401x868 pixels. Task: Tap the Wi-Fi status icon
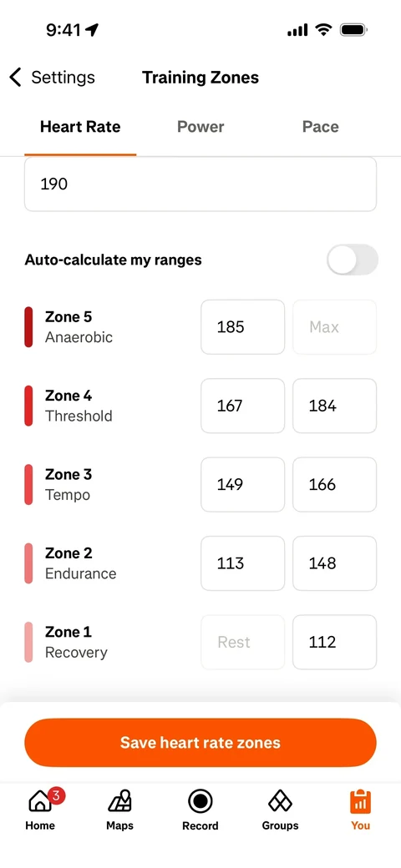(x=323, y=30)
